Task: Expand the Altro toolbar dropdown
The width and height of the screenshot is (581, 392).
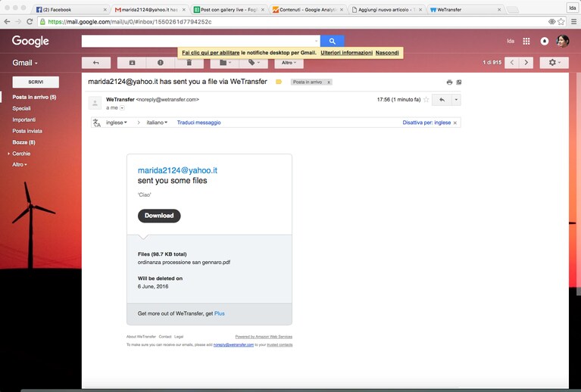Action: (289, 63)
